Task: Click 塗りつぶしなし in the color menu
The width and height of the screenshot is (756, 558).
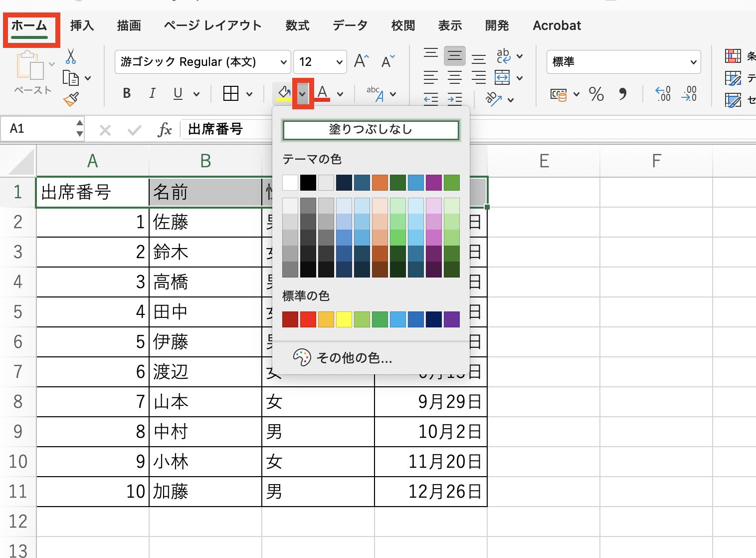Action: pos(371,129)
